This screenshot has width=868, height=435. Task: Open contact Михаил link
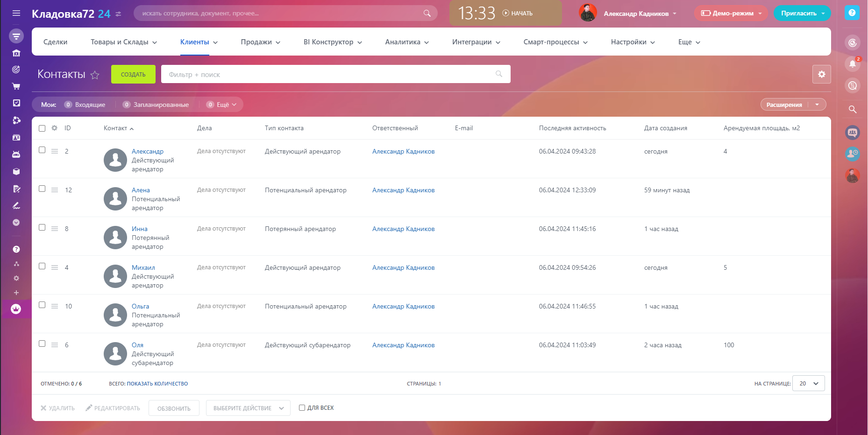pos(143,267)
